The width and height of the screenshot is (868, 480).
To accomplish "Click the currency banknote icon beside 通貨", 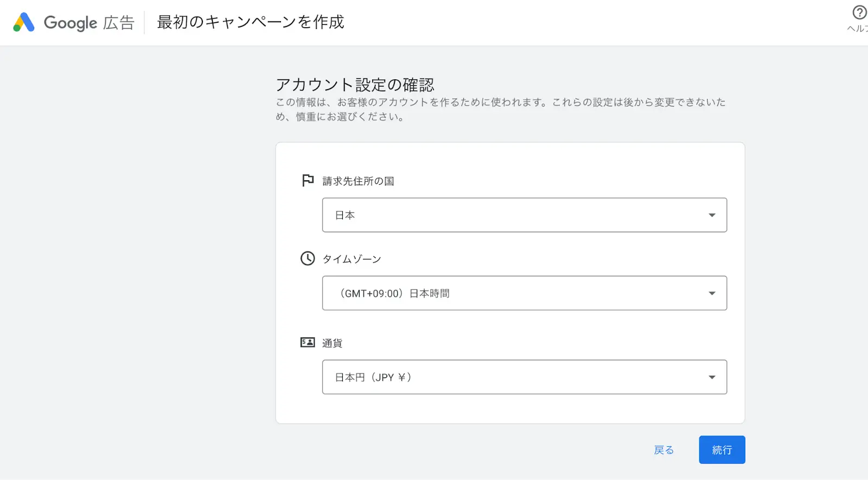I will pyautogui.click(x=308, y=342).
